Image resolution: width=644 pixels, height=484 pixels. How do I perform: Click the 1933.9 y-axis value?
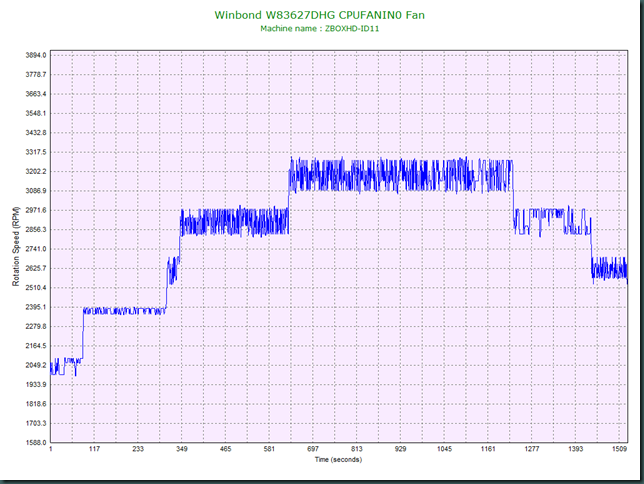[36, 385]
